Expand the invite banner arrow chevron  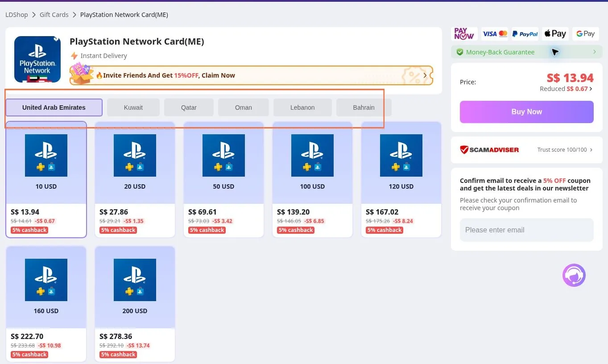click(425, 75)
